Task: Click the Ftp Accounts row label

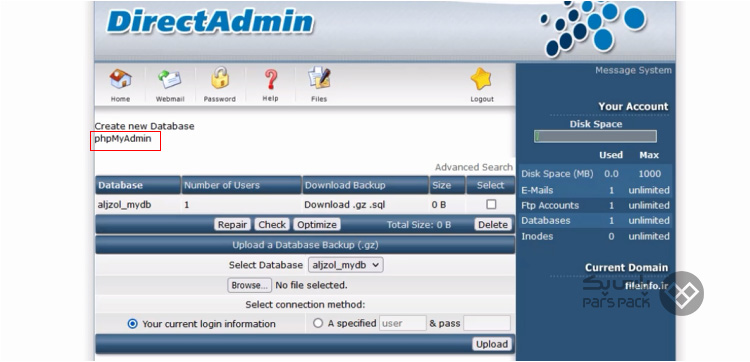Action: point(550,206)
